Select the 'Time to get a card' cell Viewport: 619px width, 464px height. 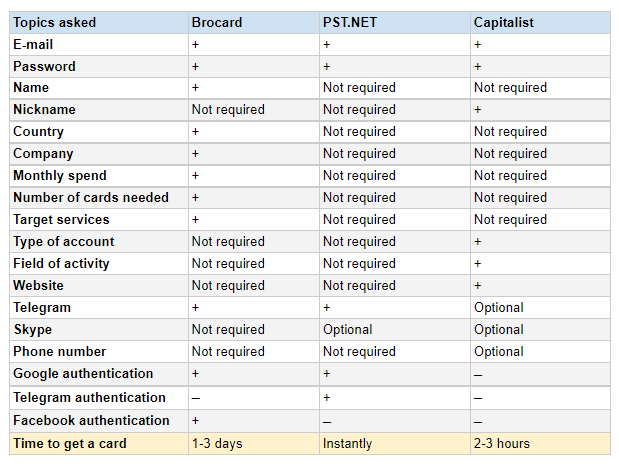(70, 444)
